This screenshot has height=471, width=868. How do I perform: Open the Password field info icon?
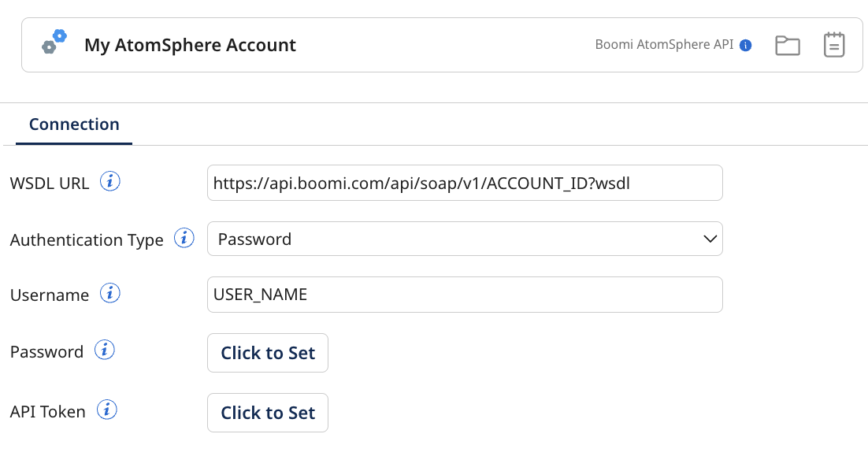point(104,350)
